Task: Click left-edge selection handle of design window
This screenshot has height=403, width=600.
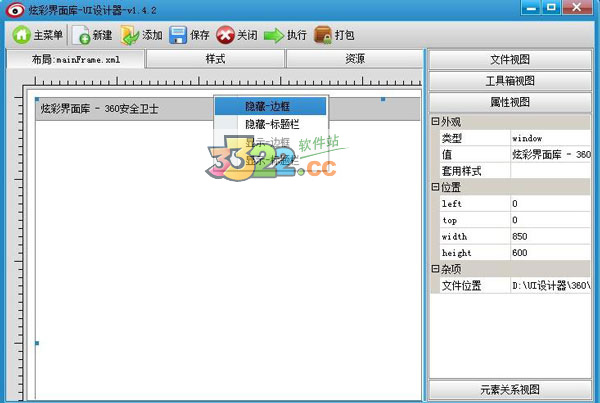Action: click(x=37, y=343)
